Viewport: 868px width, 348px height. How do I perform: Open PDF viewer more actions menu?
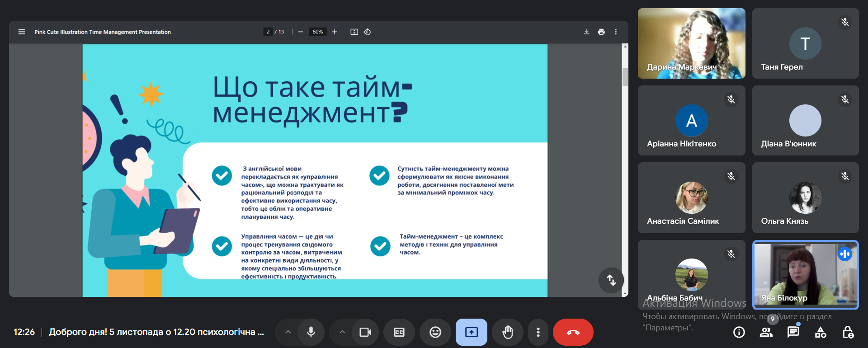pyautogui.click(x=615, y=32)
